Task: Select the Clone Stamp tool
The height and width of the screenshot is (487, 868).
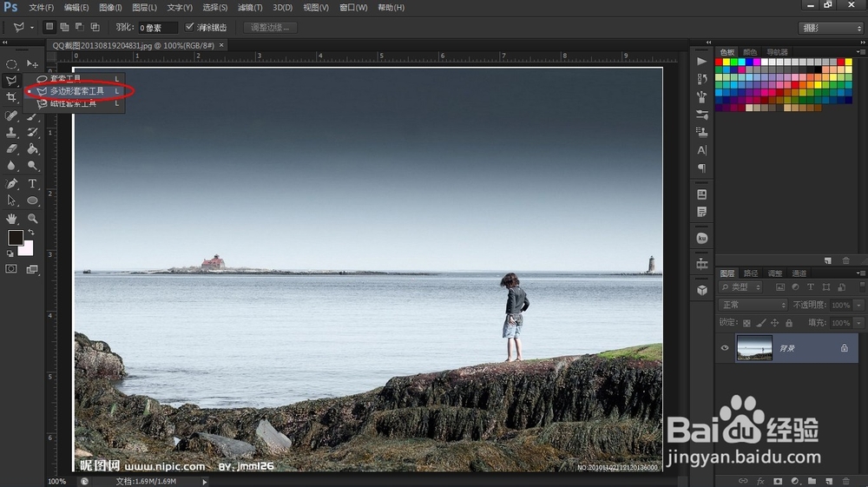Action: coord(11,132)
